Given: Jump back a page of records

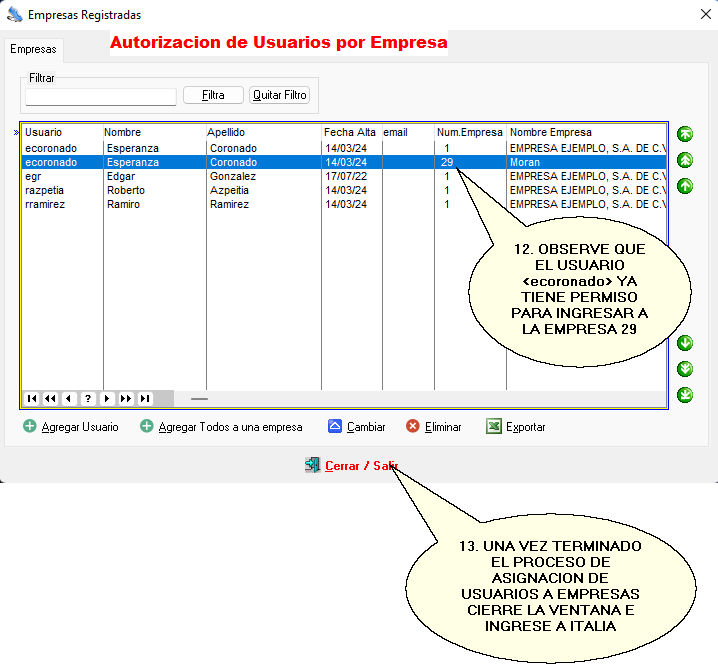Looking at the screenshot, I should 50,399.
